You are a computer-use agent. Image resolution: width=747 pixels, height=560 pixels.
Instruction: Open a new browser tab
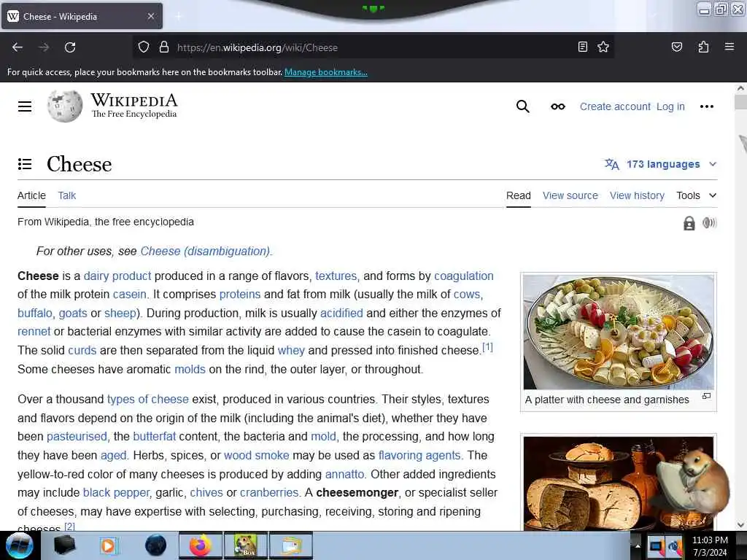(179, 17)
